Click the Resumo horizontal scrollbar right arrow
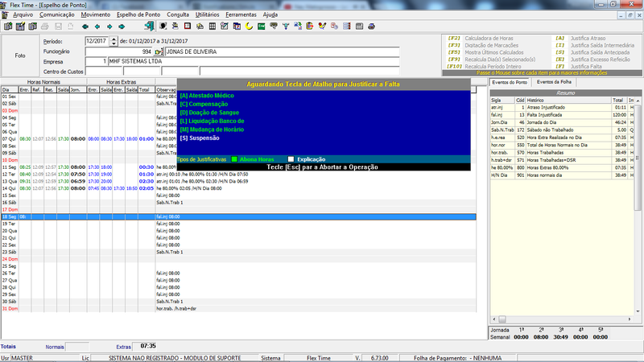 [630, 319]
